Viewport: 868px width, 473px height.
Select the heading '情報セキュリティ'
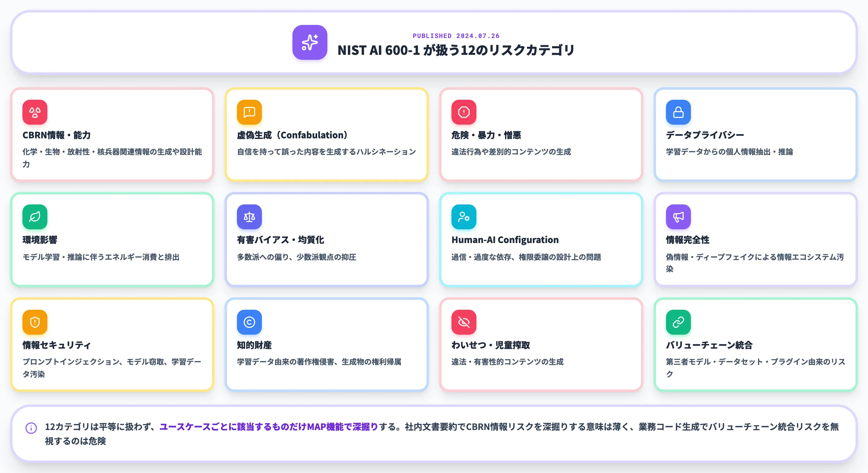(57, 345)
